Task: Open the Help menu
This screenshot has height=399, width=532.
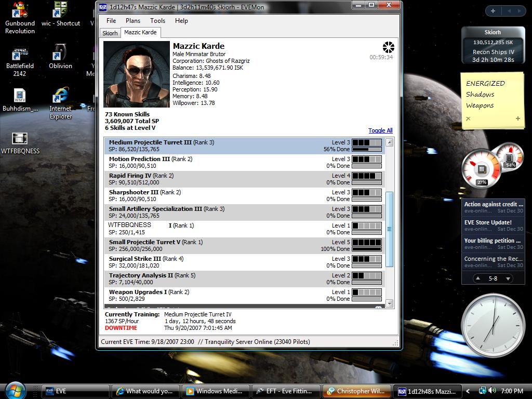Action: pos(181,21)
